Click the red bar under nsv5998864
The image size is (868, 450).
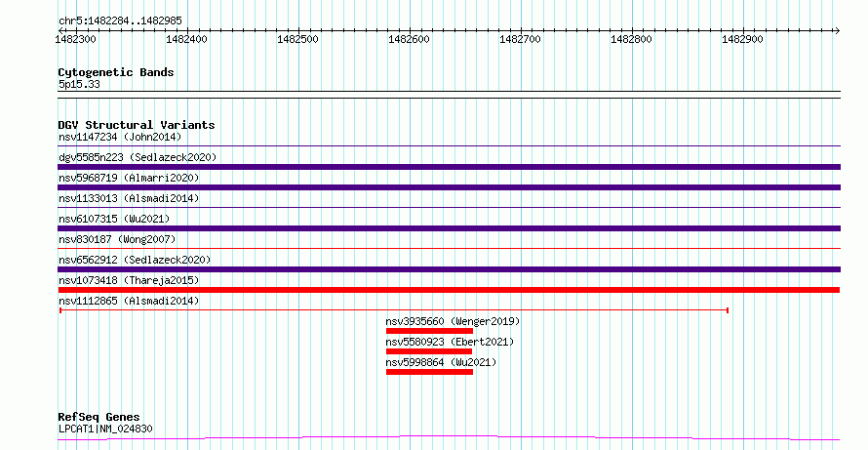429,372
